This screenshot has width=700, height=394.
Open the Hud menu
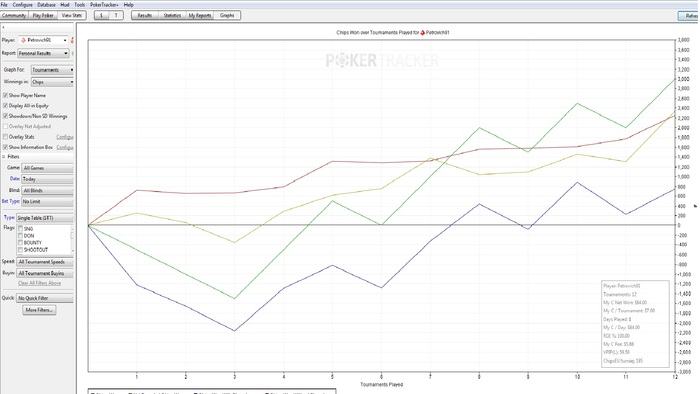point(65,5)
